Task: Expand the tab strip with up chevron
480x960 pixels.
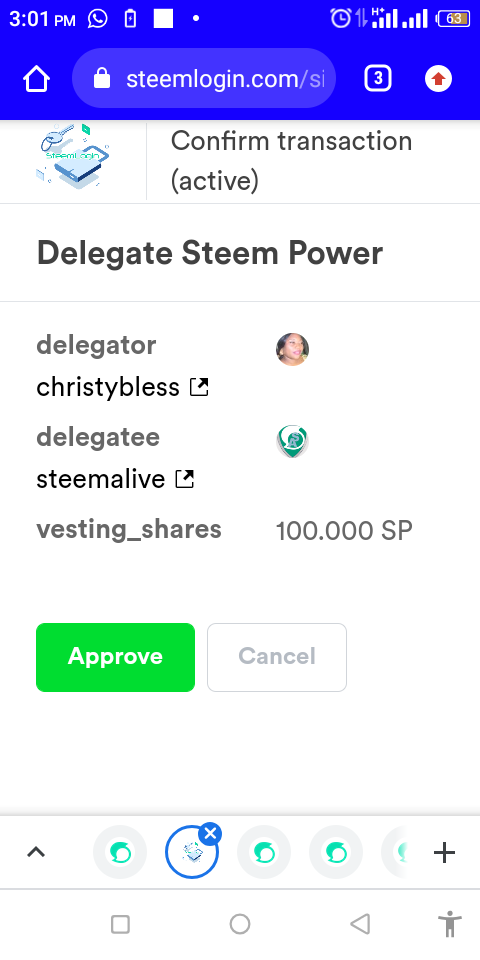Action: (x=36, y=852)
